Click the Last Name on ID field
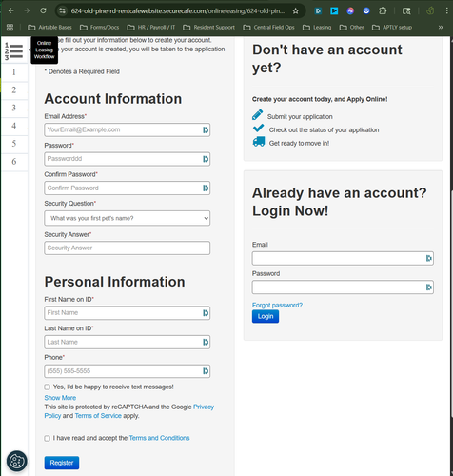The height and width of the screenshot is (476, 453). tap(127, 342)
